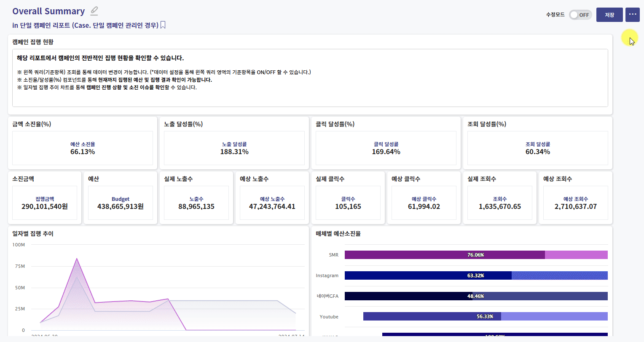Click the 금액 소진율(%) card title

(32, 124)
